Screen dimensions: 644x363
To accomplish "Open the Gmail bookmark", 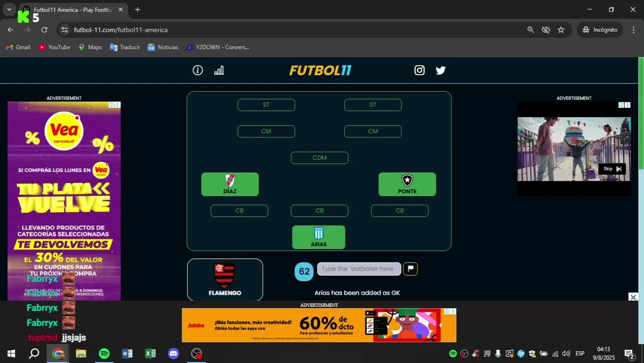I will [x=18, y=47].
